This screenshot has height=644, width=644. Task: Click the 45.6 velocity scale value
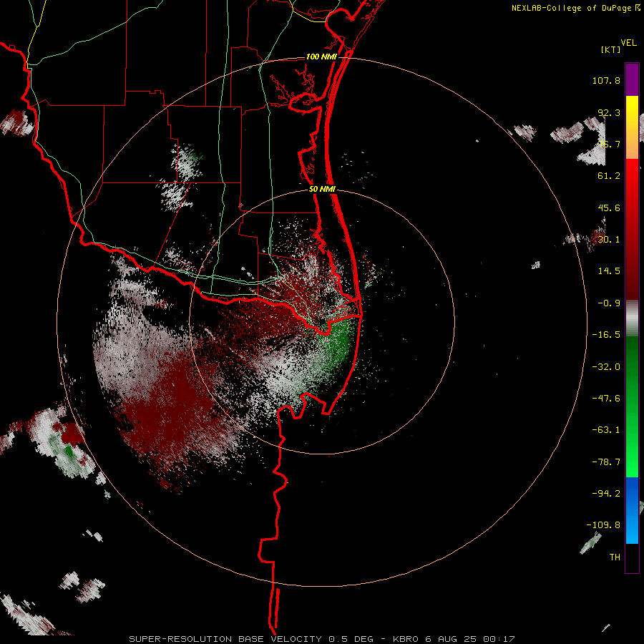609,208
